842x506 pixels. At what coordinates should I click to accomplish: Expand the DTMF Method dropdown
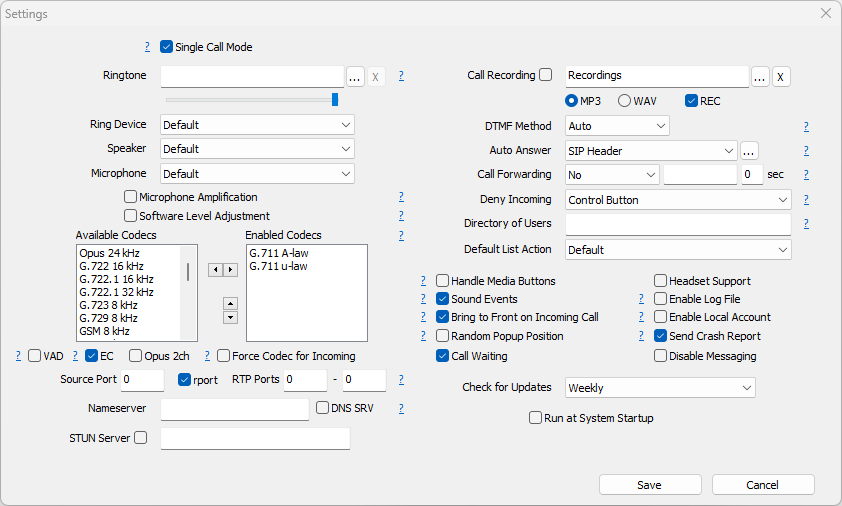click(617, 127)
